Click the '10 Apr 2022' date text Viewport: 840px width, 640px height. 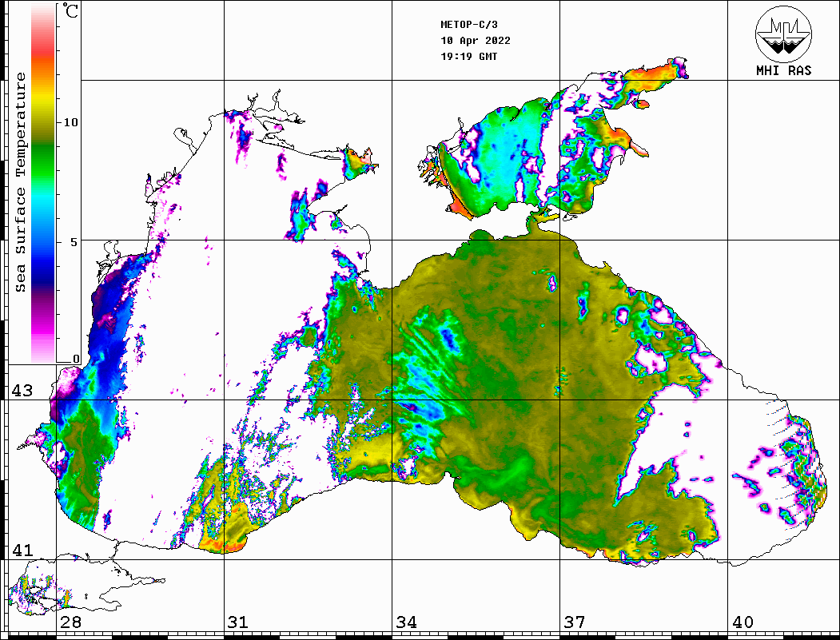476,41
